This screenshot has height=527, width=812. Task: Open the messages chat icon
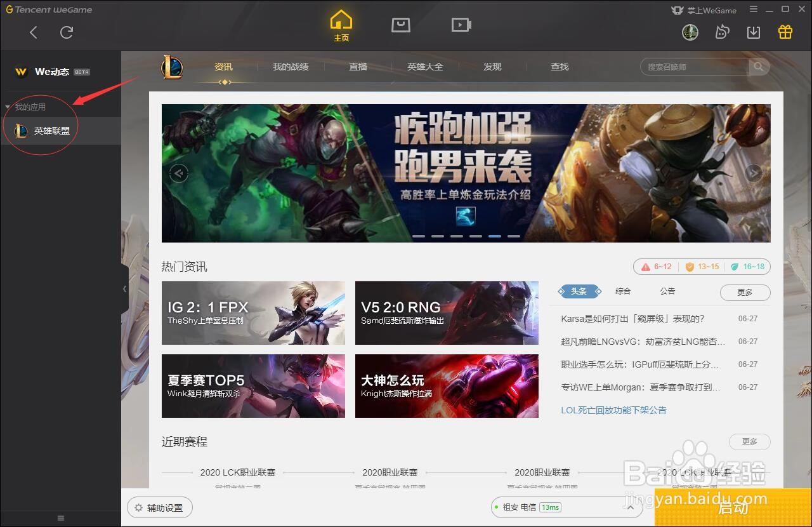click(x=722, y=32)
